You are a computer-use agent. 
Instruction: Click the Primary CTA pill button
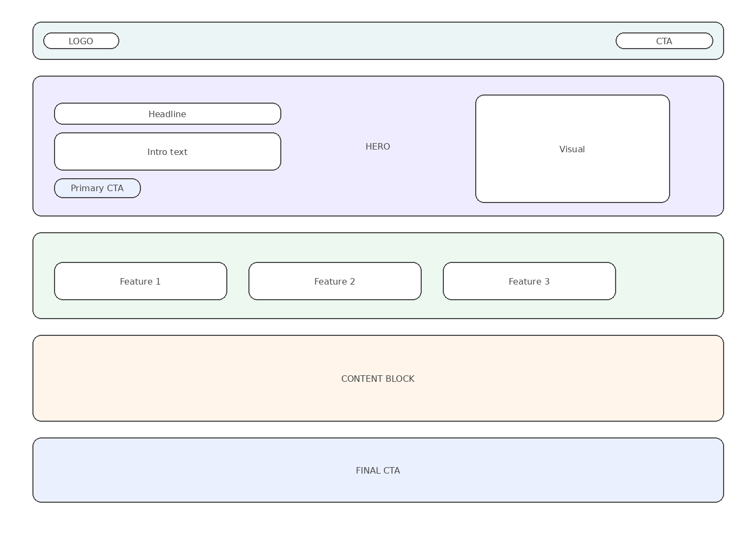(97, 188)
